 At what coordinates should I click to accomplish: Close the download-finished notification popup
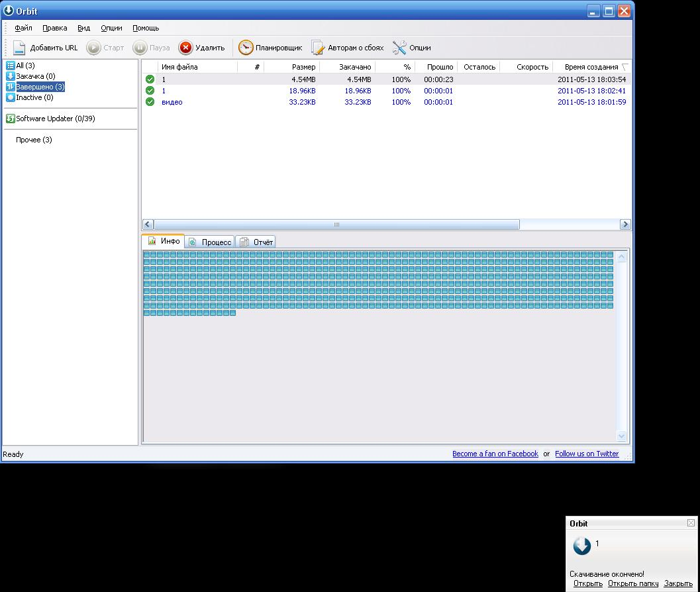tap(691, 522)
